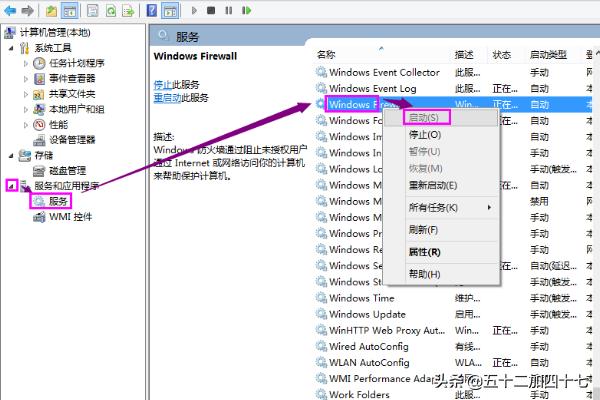
Task: Select the Windows Update service row
Action: point(368,313)
